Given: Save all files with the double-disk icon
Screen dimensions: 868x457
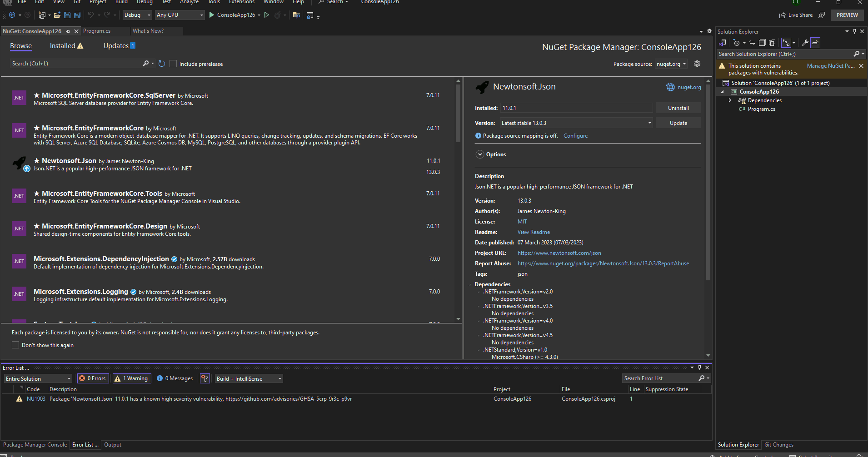Looking at the screenshot, I should [x=77, y=15].
